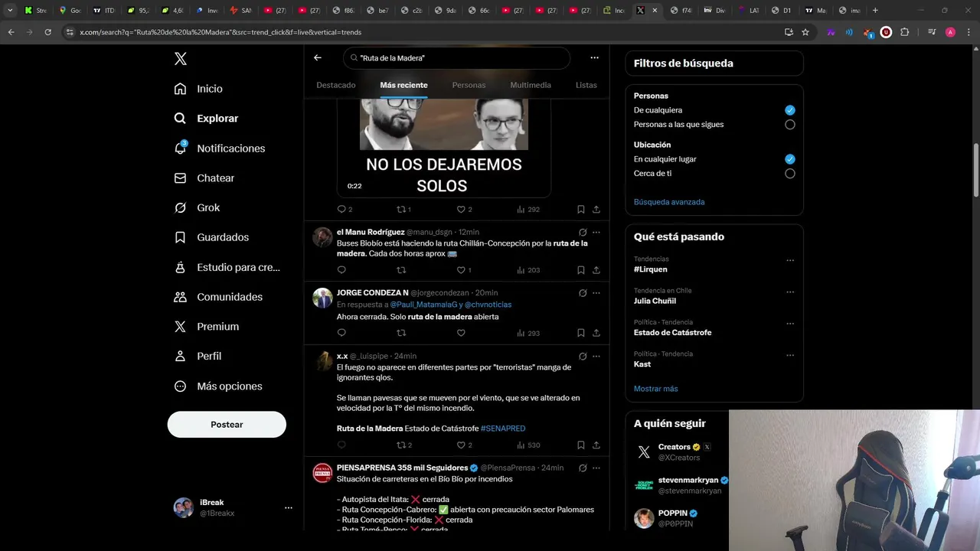Open more menu on x.x post
This screenshot has height=551, width=980.
(x=596, y=356)
